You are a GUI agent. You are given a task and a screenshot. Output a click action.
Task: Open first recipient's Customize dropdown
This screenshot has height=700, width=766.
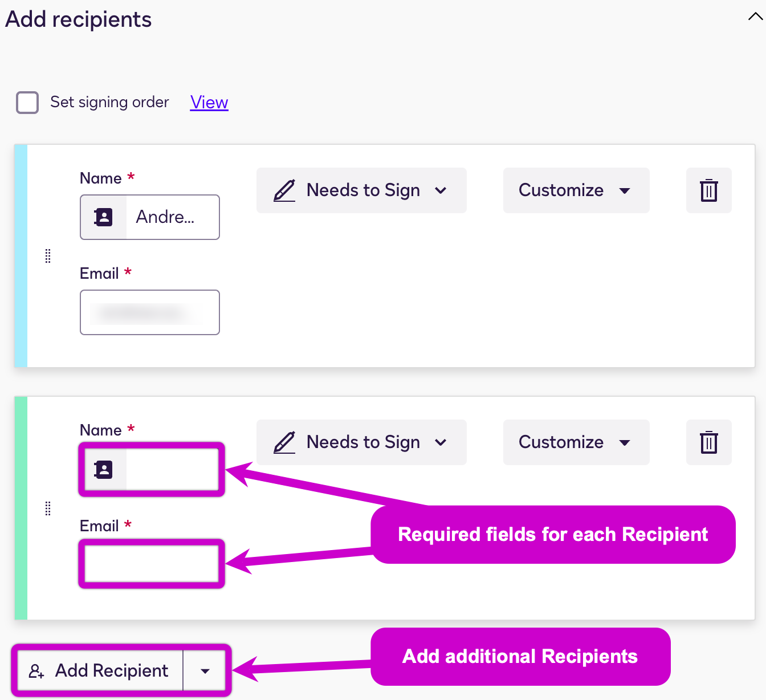(x=576, y=190)
